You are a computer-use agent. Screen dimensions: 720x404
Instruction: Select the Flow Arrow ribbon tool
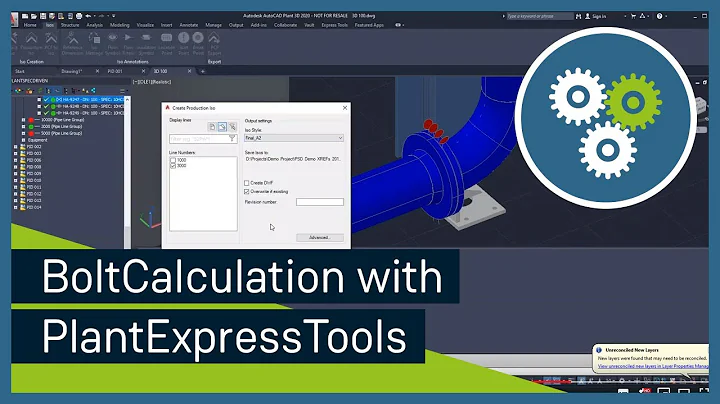click(x=129, y=44)
